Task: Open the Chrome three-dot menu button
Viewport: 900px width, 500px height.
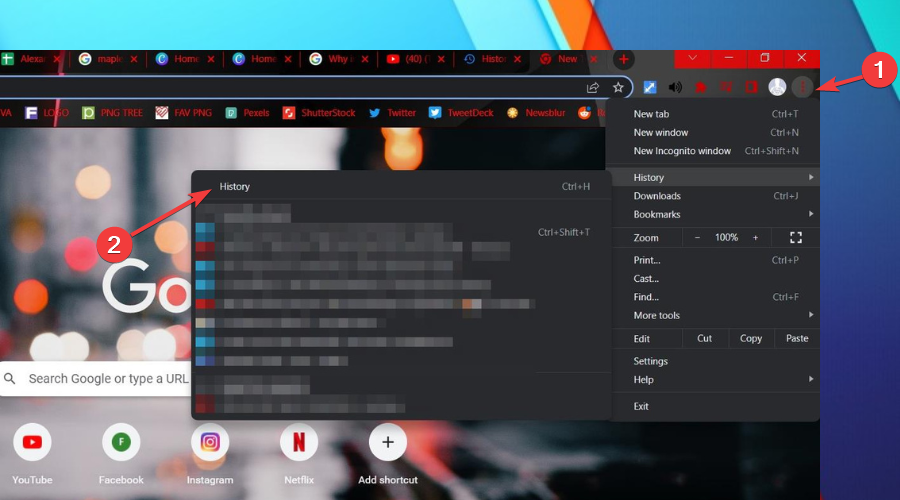Action: (802, 87)
